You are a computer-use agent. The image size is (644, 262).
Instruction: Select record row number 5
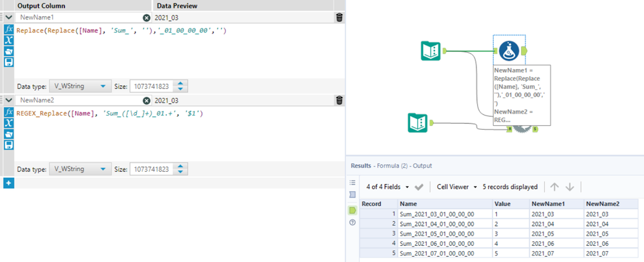click(378, 254)
